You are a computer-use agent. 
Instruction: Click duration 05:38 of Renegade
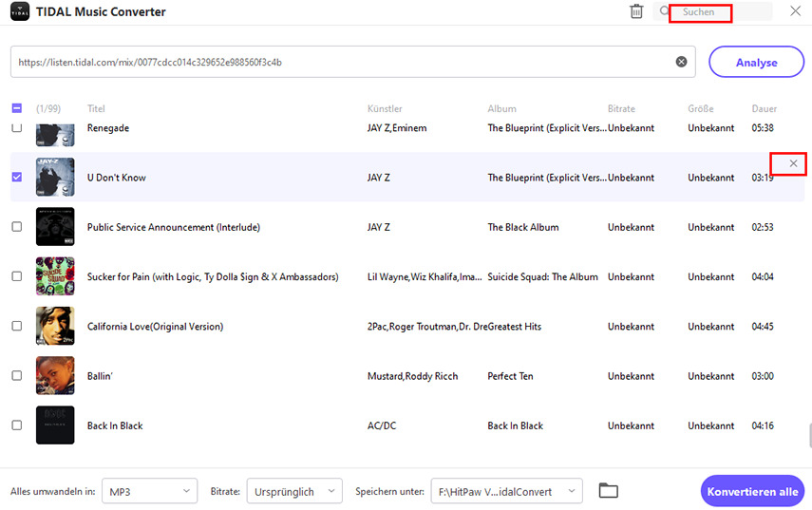[x=763, y=128]
